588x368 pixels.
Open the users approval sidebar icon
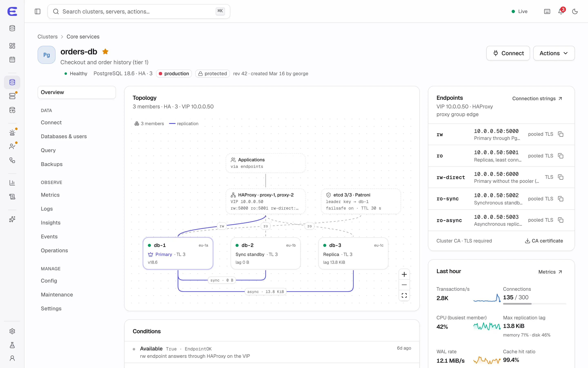coord(12,147)
